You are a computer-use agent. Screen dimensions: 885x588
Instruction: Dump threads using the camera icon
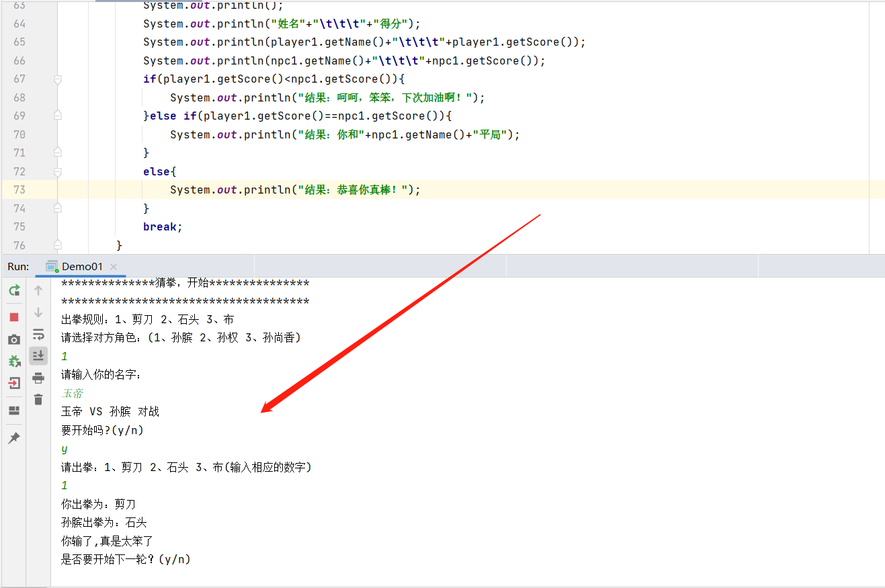point(14,339)
